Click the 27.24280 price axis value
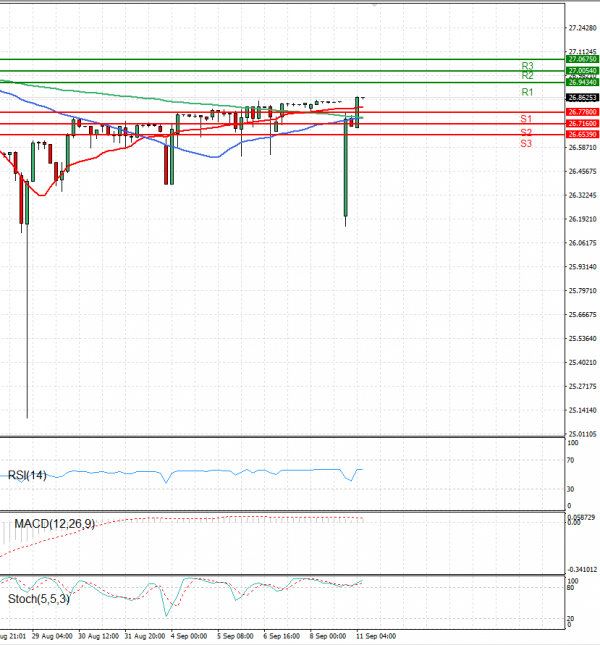Viewport: 600px width, 645px height. 582,28
